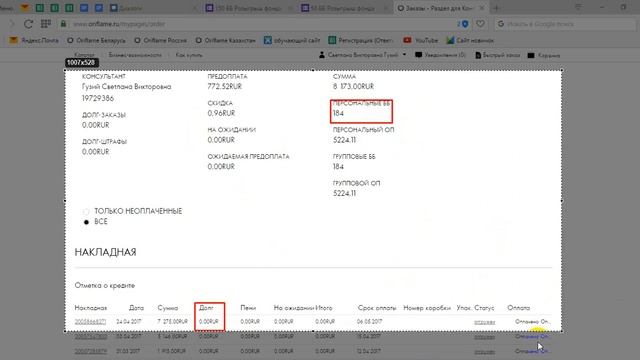This screenshot has width=640, height=360.
Task: Click the Google search field
Action: click(x=565, y=24)
